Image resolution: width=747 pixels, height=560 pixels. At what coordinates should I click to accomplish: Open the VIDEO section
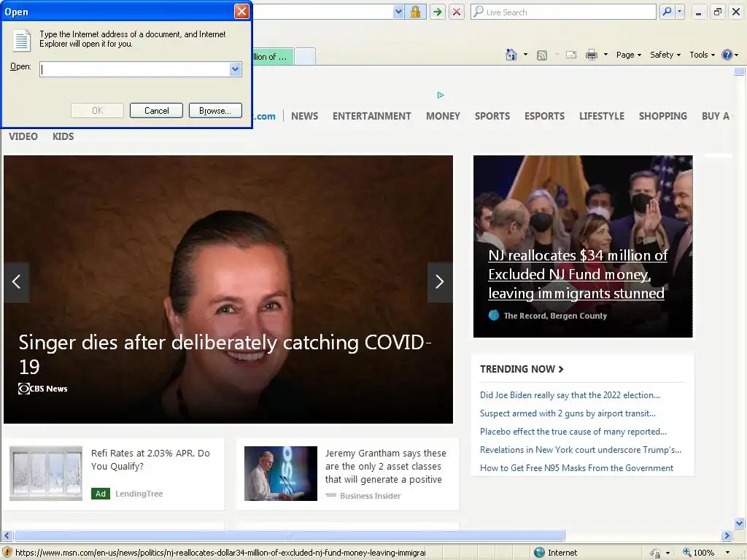click(23, 136)
